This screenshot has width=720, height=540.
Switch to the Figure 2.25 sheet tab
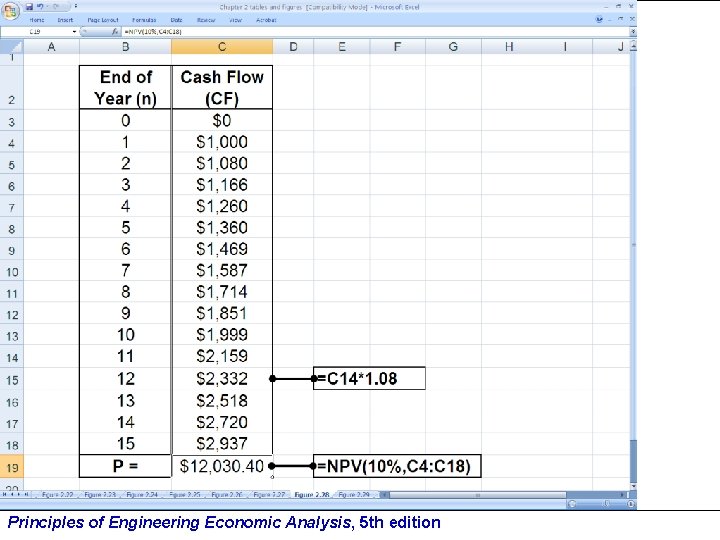point(185,495)
